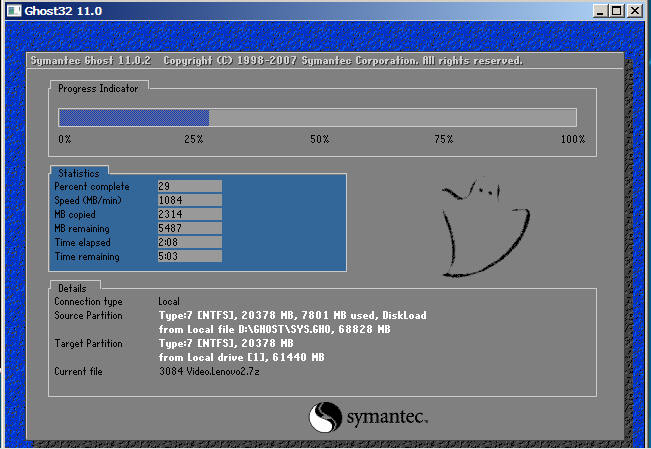
Task: Minimize the Ghost32 11.0 window
Action: 599,10
